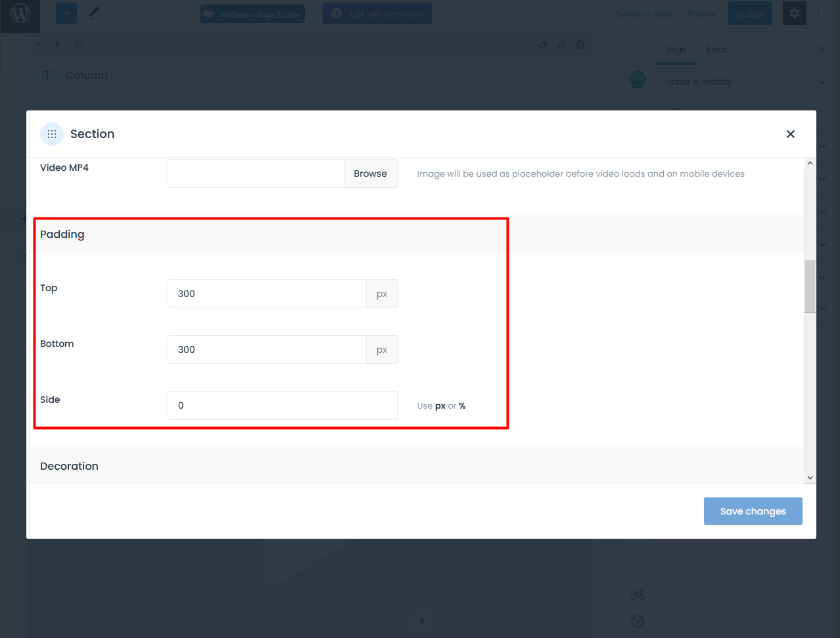Switch to the Block tab in the sidebar

point(716,50)
